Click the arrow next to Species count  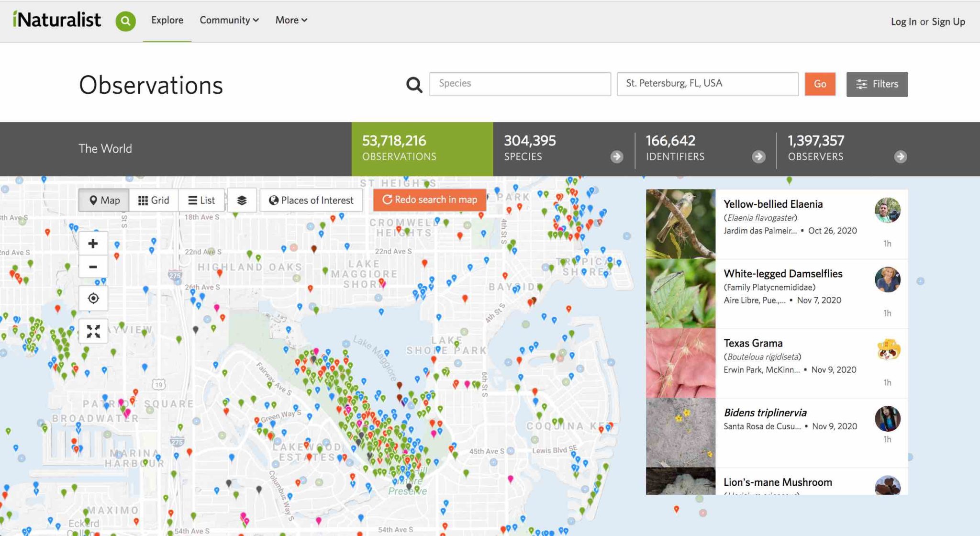pyautogui.click(x=617, y=156)
